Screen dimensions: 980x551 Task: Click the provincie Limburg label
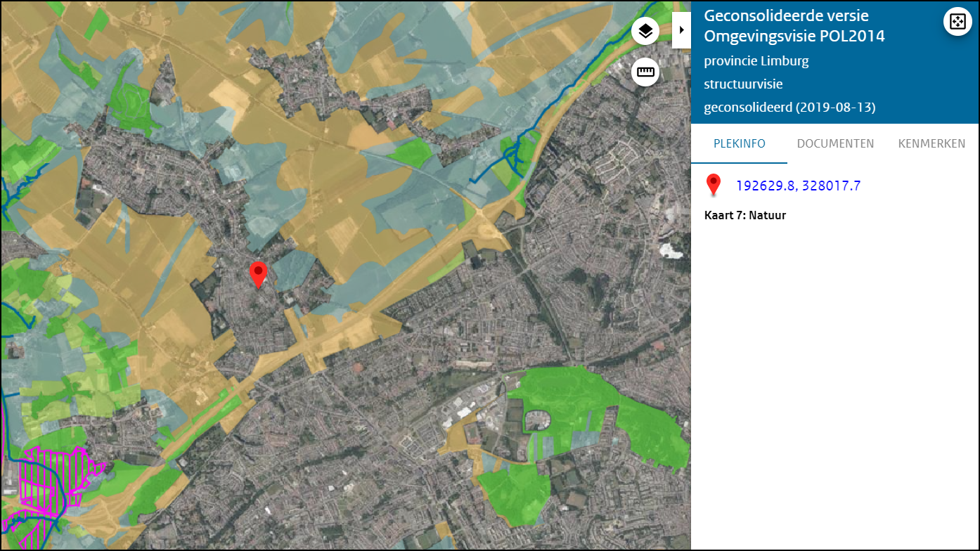coord(756,61)
